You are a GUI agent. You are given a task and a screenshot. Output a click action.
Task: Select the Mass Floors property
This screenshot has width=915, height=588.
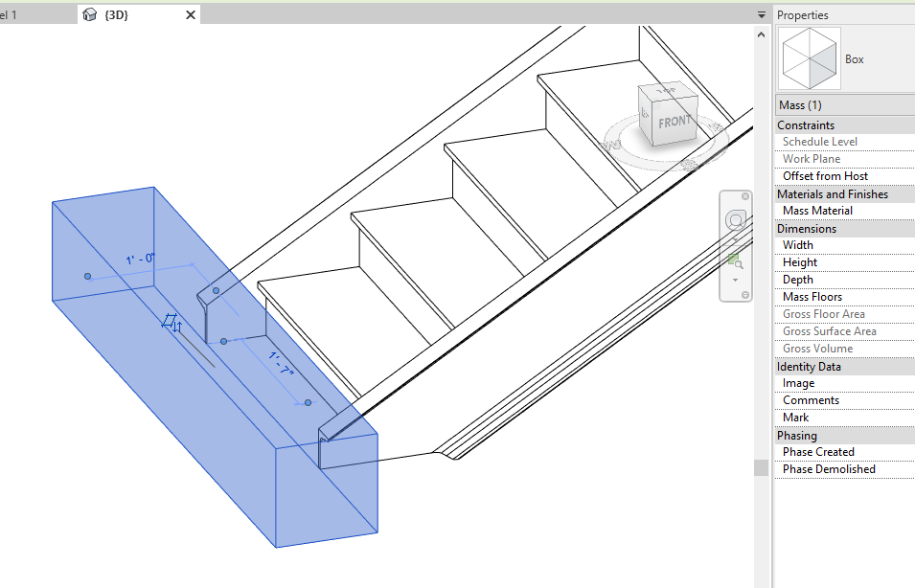point(845,297)
